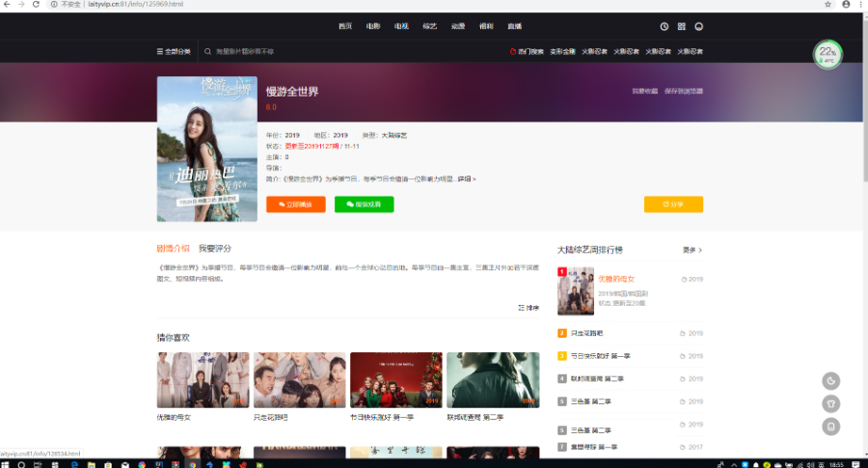The image size is (868, 468).
Task: Click the green 微信观看 button
Action: [364, 205]
